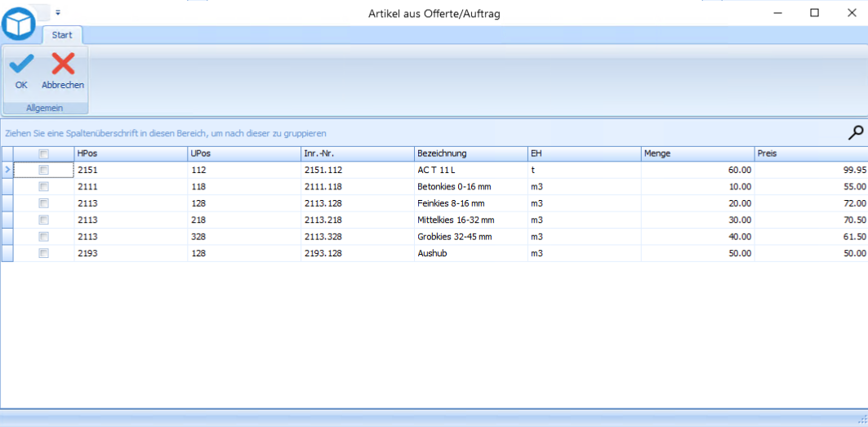868x427 pixels.
Task: Select cell 'Betonkies 0-16 mm'
Action: click(x=471, y=187)
